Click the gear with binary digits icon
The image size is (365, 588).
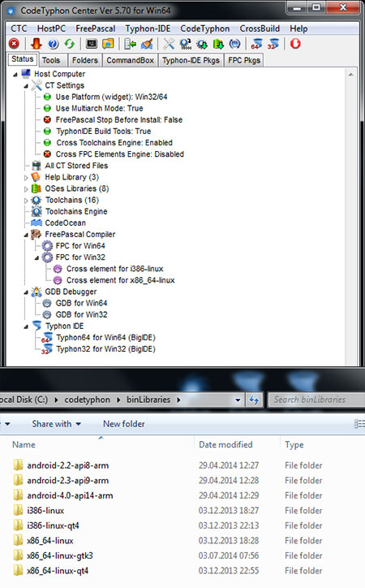click(185, 44)
